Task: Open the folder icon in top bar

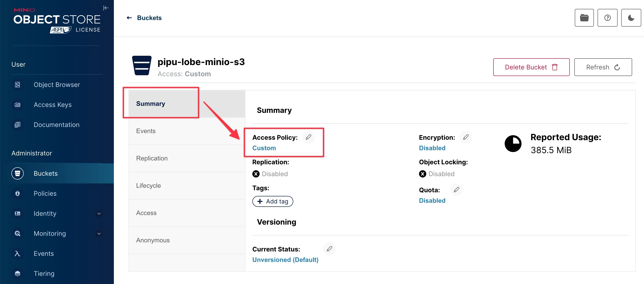Action: point(584,18)
